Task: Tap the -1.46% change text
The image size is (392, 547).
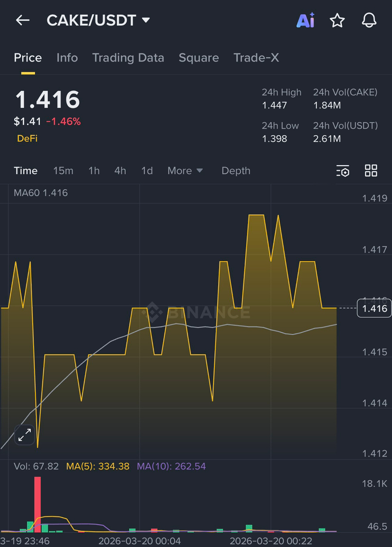Action: point(63,122)
